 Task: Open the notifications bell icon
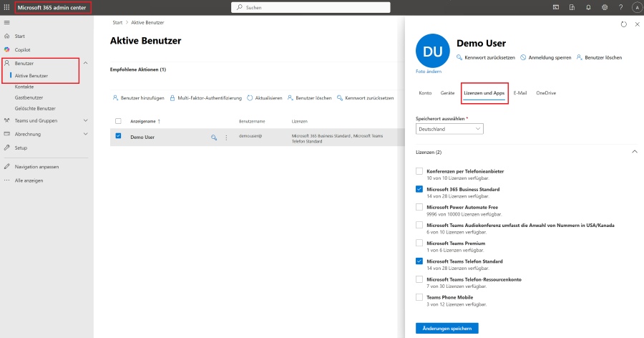(x=588, y=7)
